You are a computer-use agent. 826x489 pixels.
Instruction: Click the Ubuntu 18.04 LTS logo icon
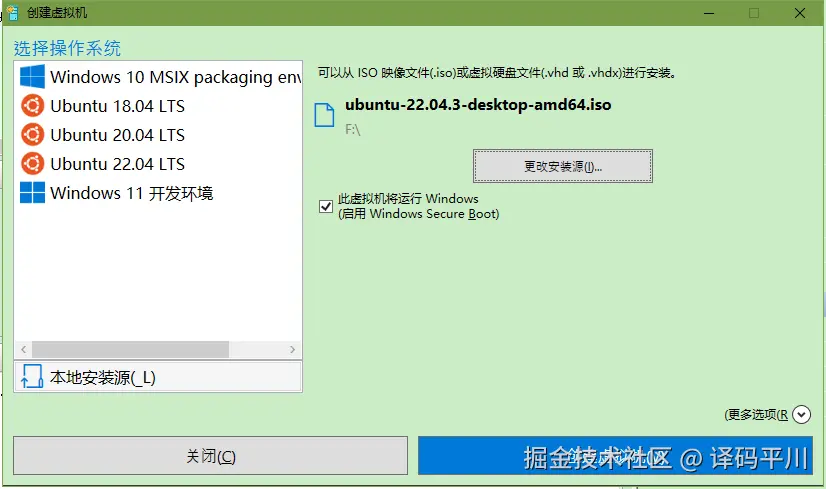[x=32, y=105]
